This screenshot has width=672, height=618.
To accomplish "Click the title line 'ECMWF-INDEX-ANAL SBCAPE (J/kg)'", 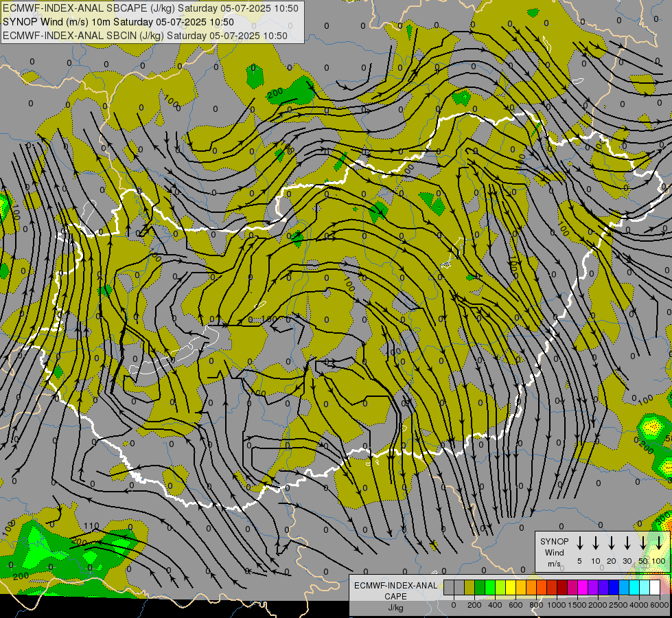I will click(89, 8).
